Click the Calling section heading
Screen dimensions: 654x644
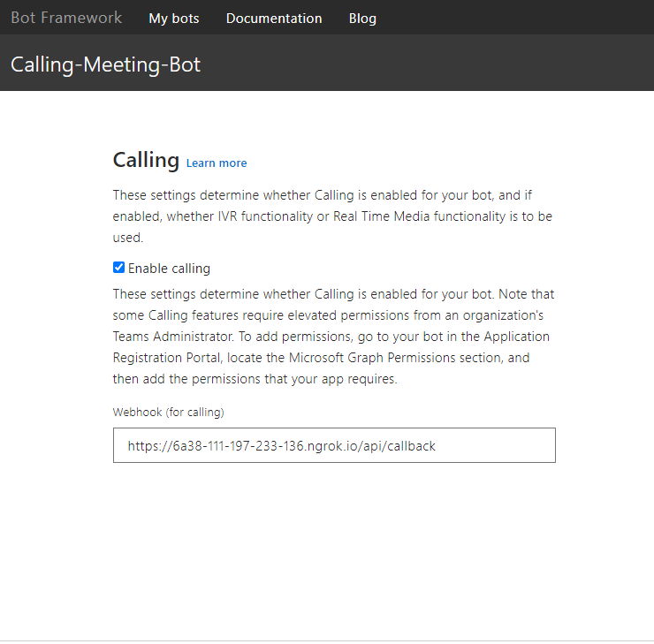point(146,160)
